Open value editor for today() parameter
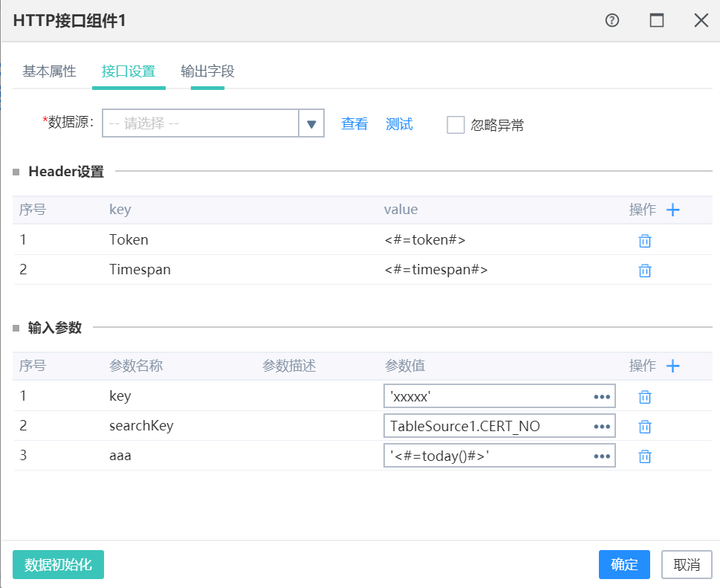 pos(602,456)
